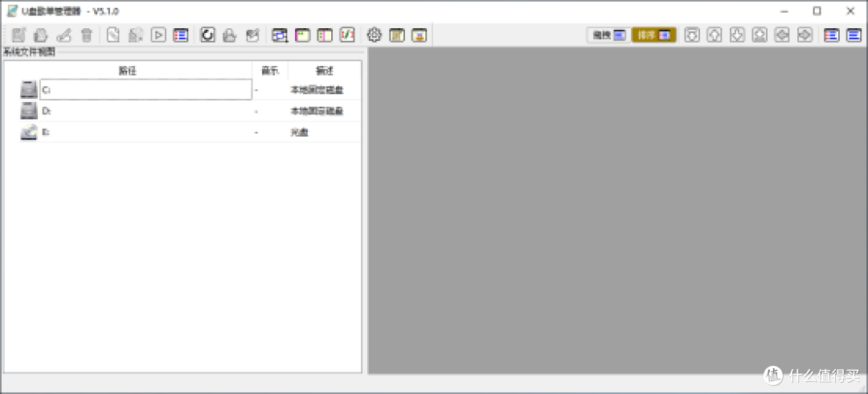The image size is (868, 394).
Task: Click the checkmark box icon after printer
Action: pos(252,35)
